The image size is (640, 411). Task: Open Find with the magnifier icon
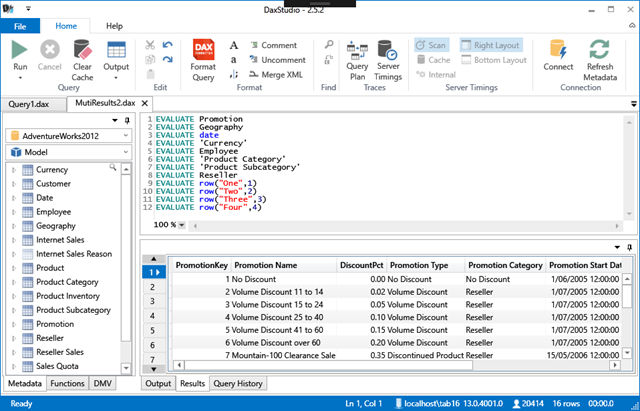pyautogui.click(x=329, y=44)
